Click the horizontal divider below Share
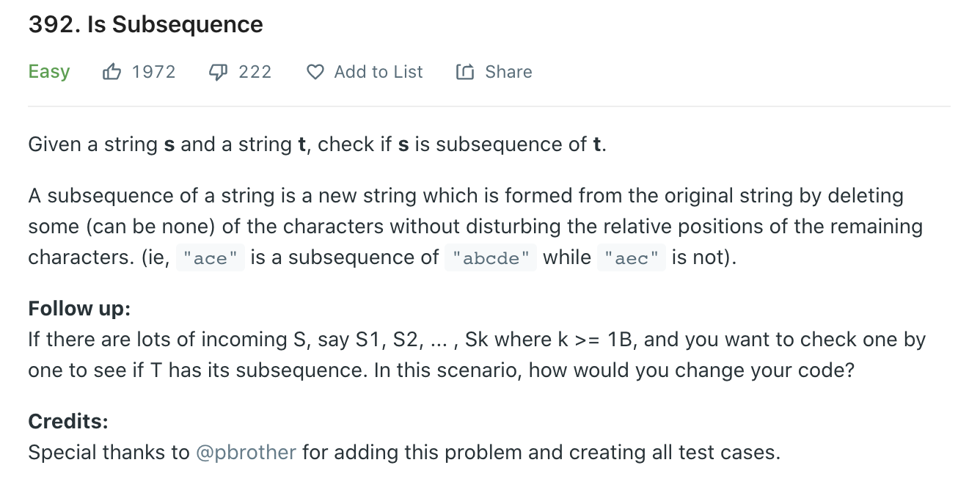 click(489, 106)
